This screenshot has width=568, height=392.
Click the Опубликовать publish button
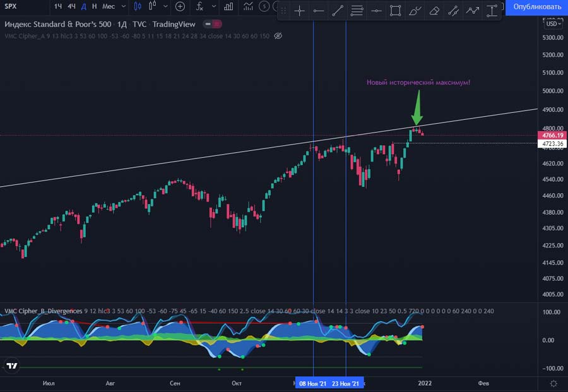coord(536,7)
